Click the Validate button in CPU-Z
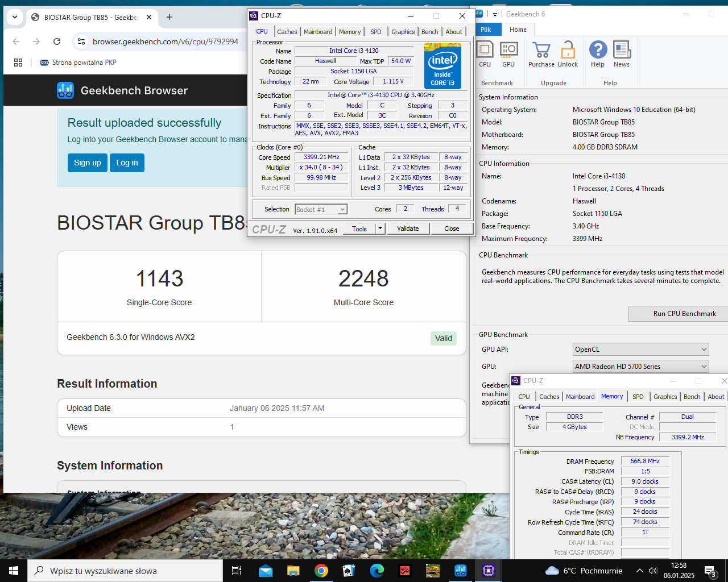Image resolution: width=728 pixels, height=582 pixels. pyautogui.click(x=408, y=228)
